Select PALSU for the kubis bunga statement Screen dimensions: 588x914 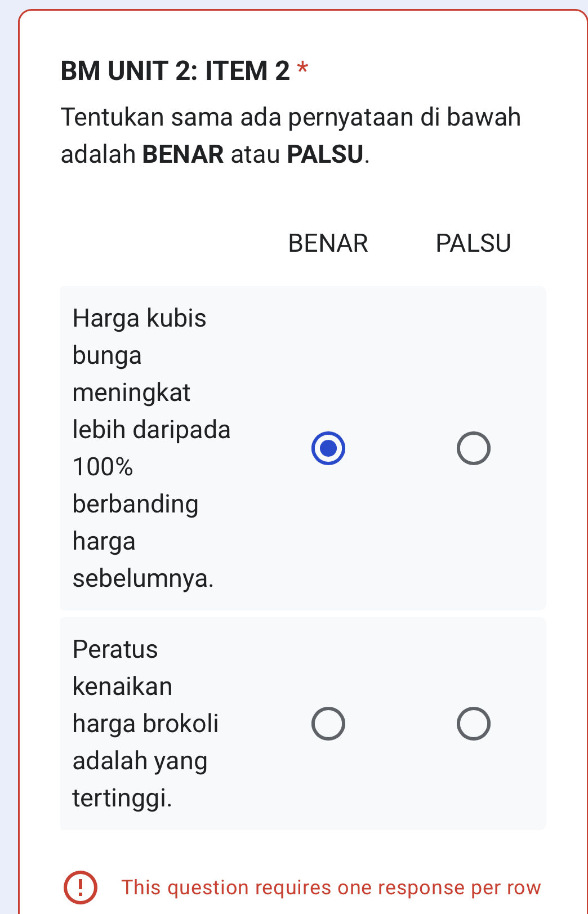(x=473, y=448)
